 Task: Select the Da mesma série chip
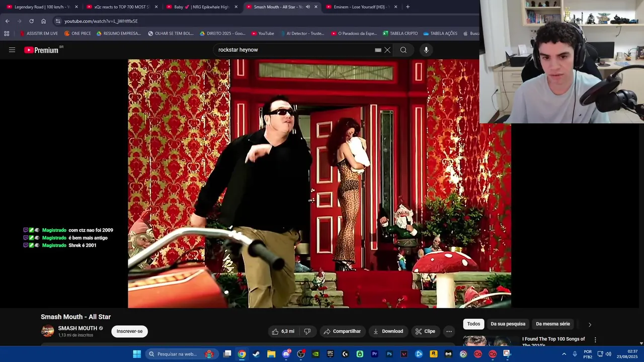click(553, 324)
